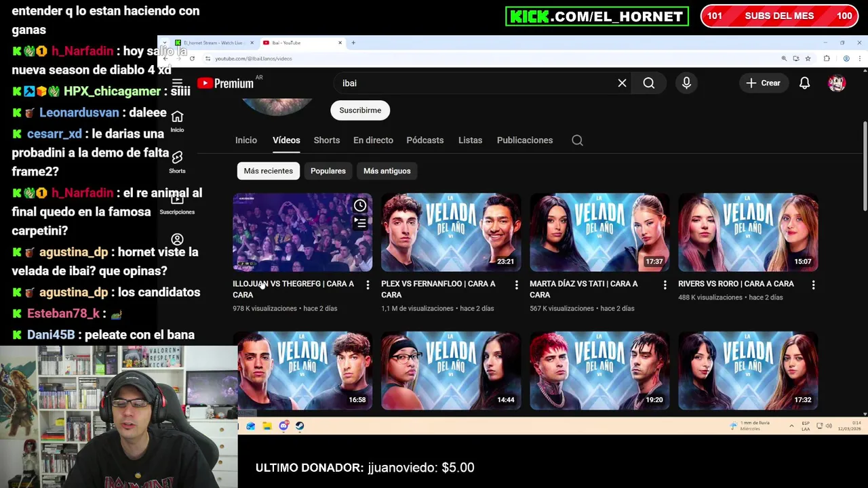Play the Illojuan vs TheGrefg thumbnail
Screen dimensions: 868x488
302,232
